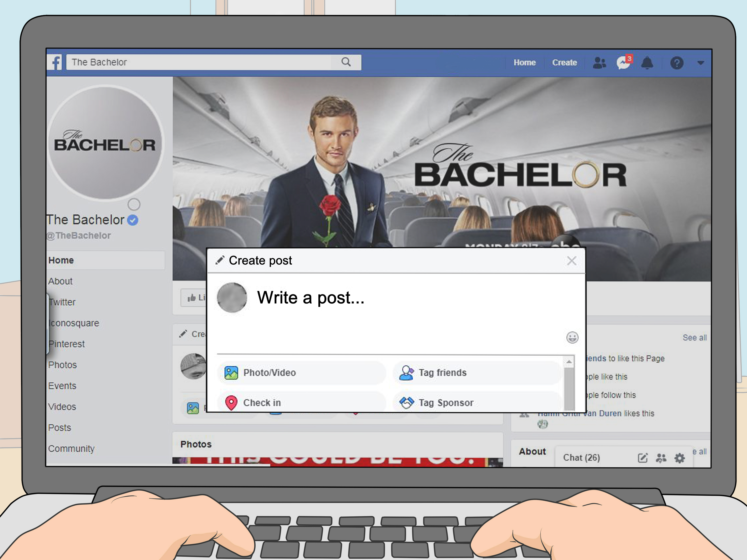Screen dimensions: 747x560
Task: Click the search magnifier icon
Action: click(346, 62)
